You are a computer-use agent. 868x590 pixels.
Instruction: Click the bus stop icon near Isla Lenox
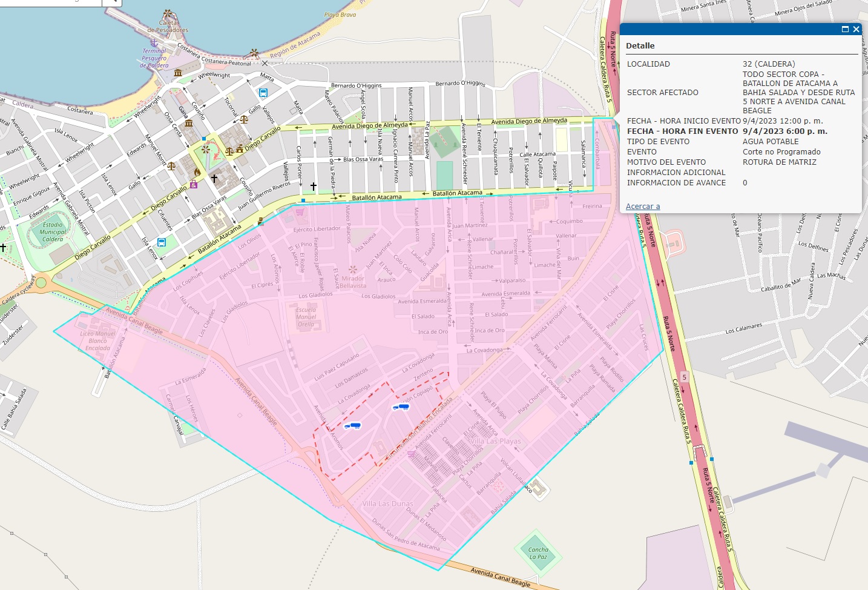[162, 242]
